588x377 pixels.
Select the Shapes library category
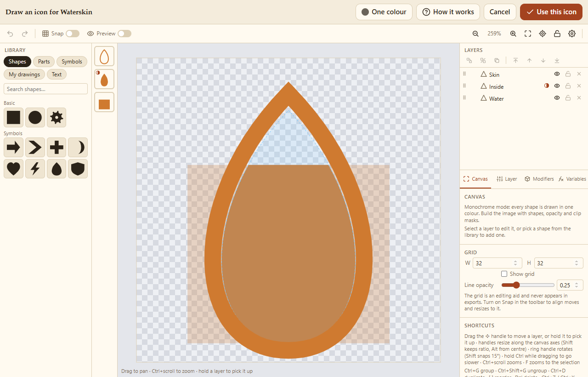click(17, 62)
